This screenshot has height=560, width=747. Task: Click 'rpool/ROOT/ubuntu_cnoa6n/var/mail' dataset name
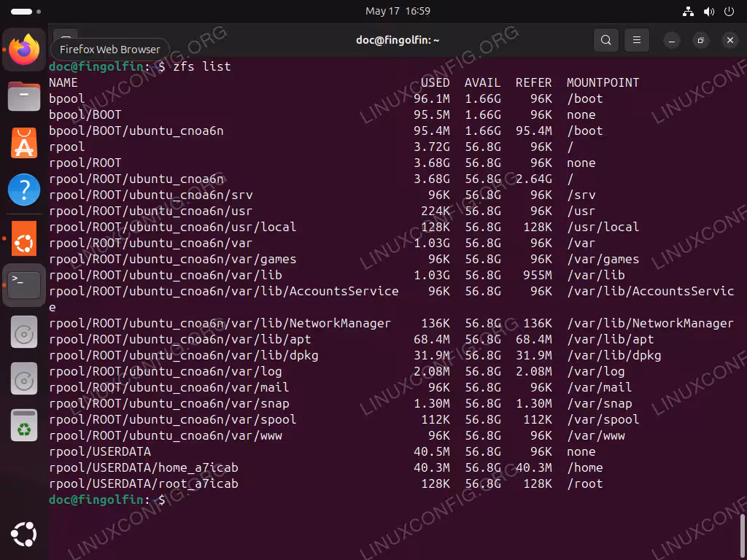click(x=169, y=387)
